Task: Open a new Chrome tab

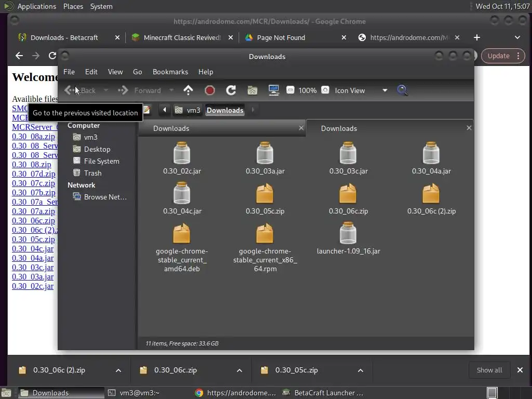Action: [x=477, y=37]
